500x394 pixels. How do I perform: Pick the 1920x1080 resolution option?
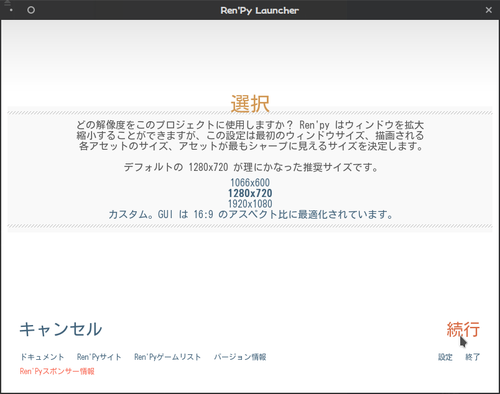click(250, 204)
